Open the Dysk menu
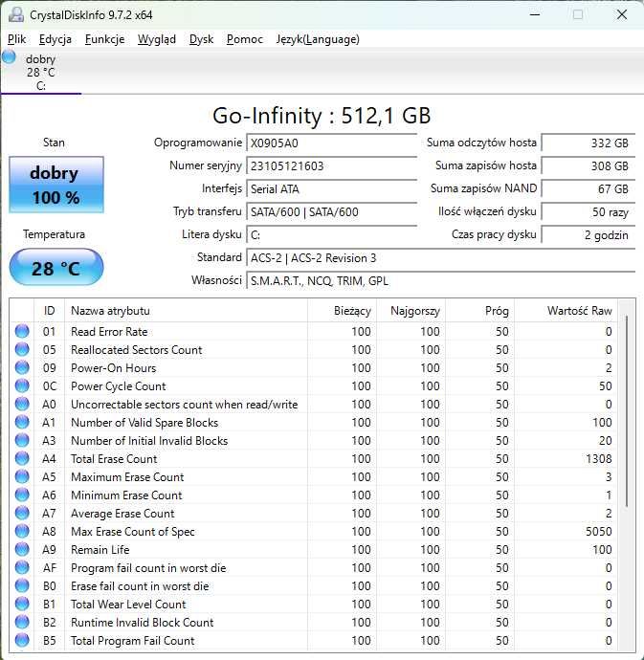This screenshot has width=644, height=660. (201, 39)
